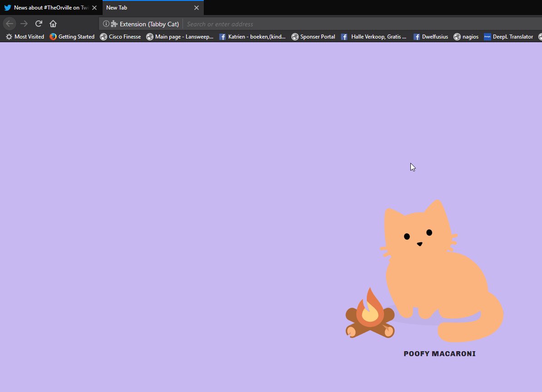
Task: Open the Main page - Lansweeper bookmark
Action: pos(180,37)
